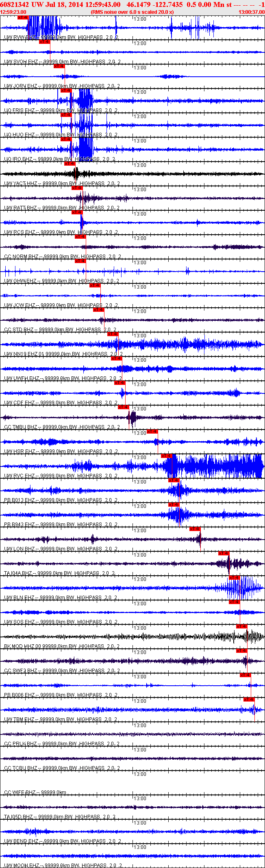Image resolution: width=265 pixels, height=868 pixels.
Task: Select the red pick flag on the SOS trace
Action: pyautogui.click(x=235, y=602)
